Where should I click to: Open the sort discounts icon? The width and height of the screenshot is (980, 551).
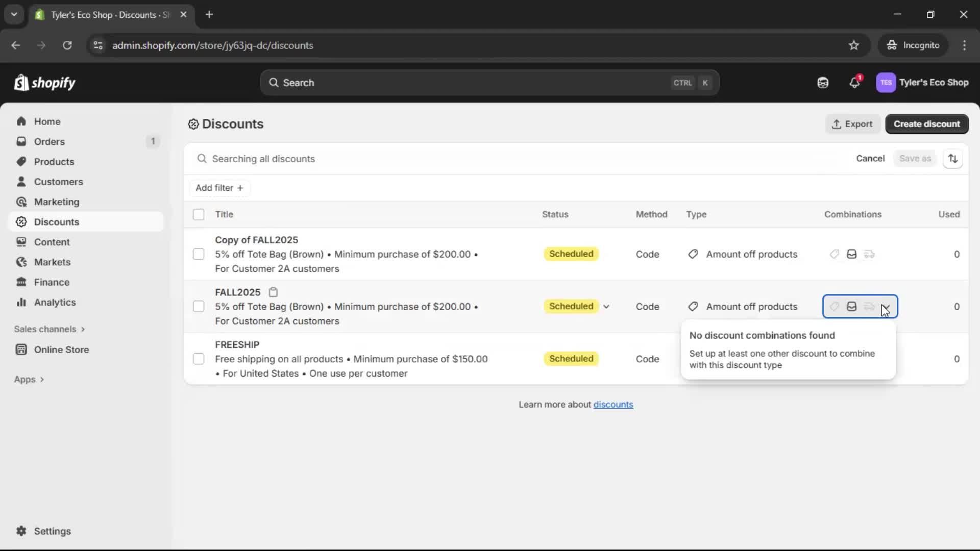tap(953, 158)
